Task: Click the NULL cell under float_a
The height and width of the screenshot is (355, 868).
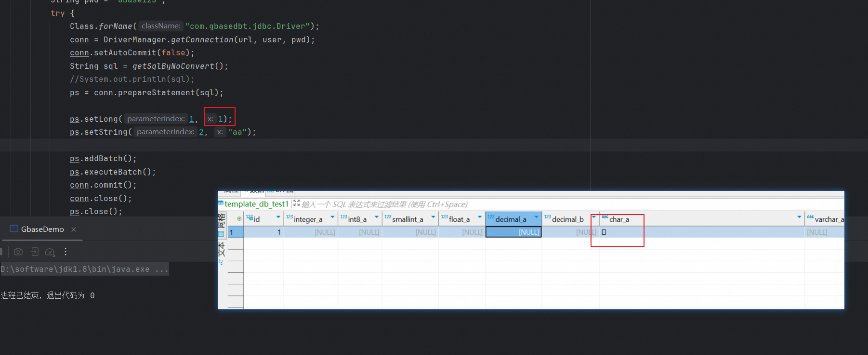Action: click(462, 232)
